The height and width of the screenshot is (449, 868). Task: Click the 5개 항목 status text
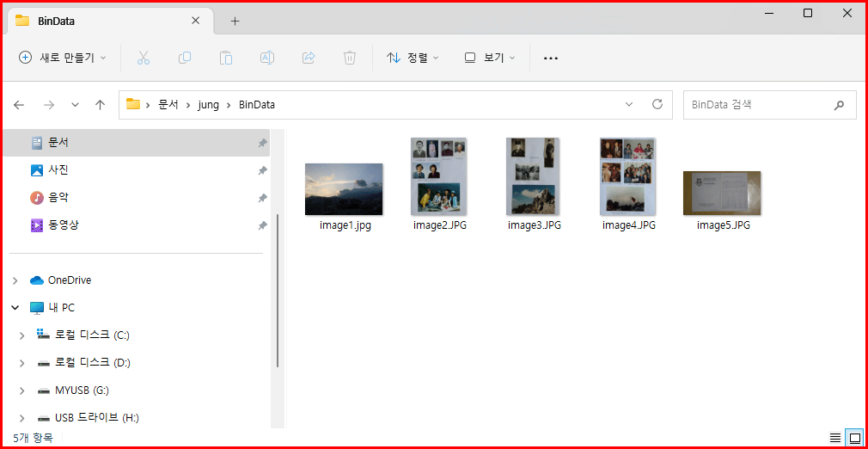point(34,438)
